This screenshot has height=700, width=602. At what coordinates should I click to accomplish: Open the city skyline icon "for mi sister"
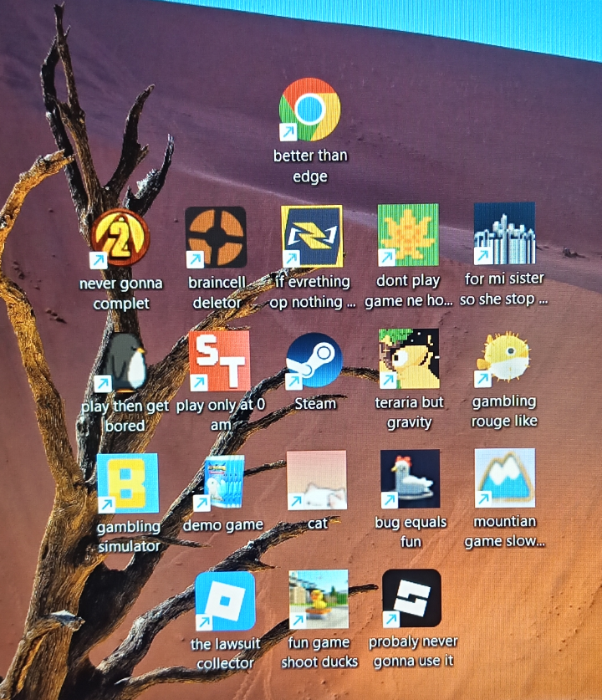tap(505, 233)
